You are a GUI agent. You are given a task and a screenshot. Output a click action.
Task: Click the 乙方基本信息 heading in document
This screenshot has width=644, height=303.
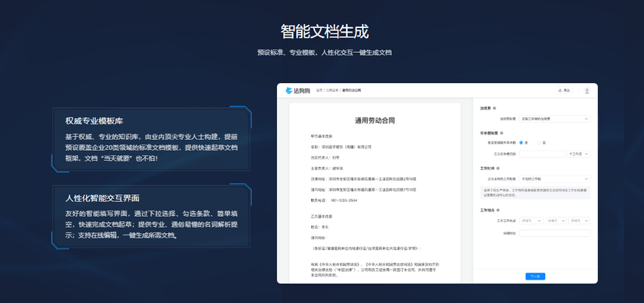coord(321,216)
